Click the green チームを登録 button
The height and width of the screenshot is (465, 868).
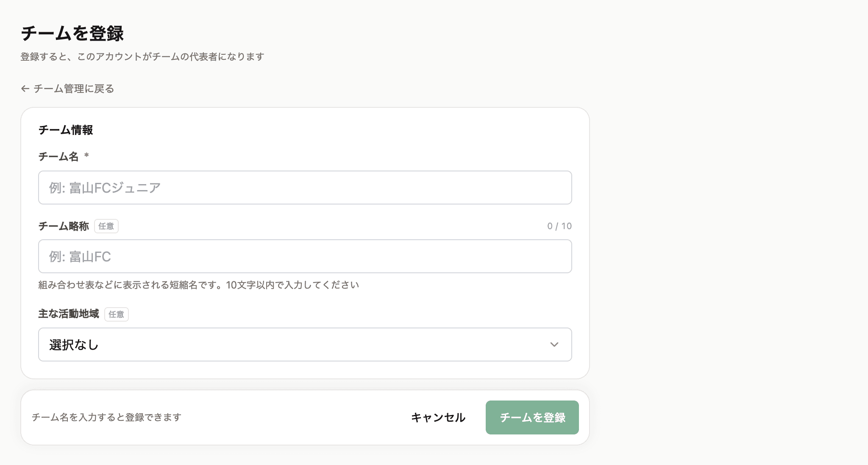[532, 417]
